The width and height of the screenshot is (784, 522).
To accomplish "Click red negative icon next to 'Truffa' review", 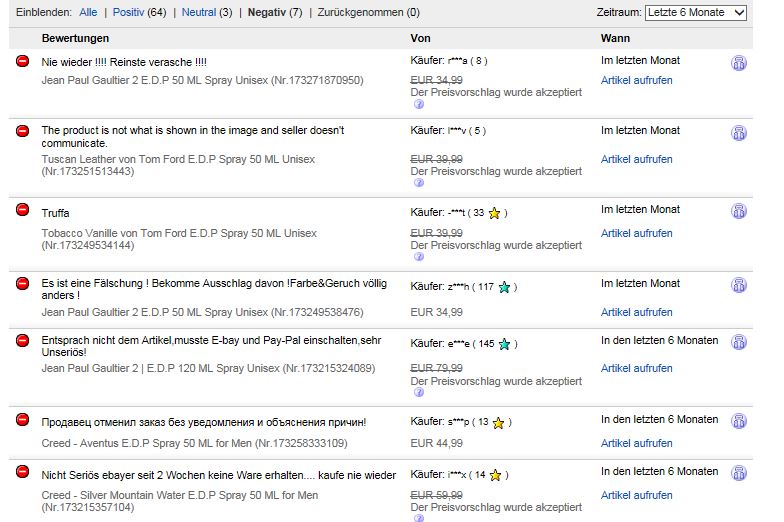I will [x=22, y=210].
